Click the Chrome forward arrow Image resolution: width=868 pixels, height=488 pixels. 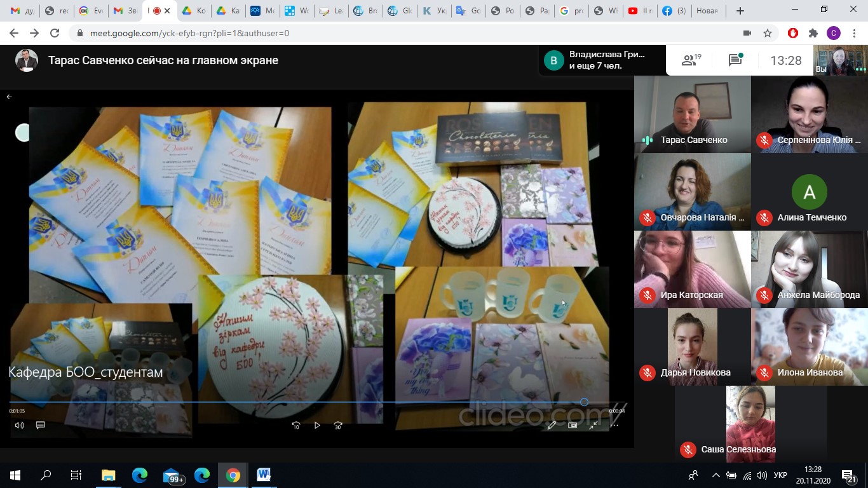[x=34, y=33]
